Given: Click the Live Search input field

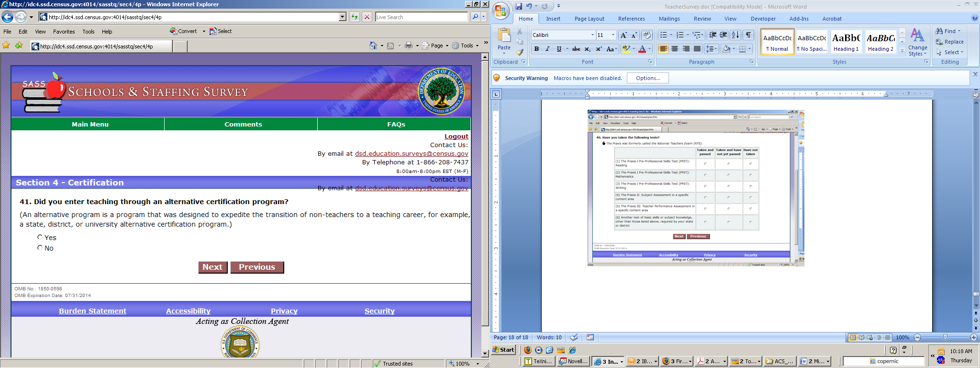Looking at the screenshot, I should 421,17.
